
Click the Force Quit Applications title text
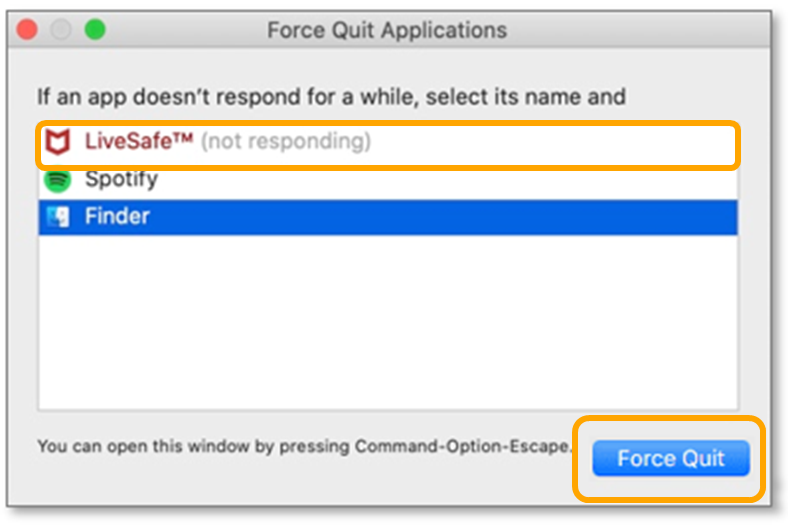pos(386,30)
